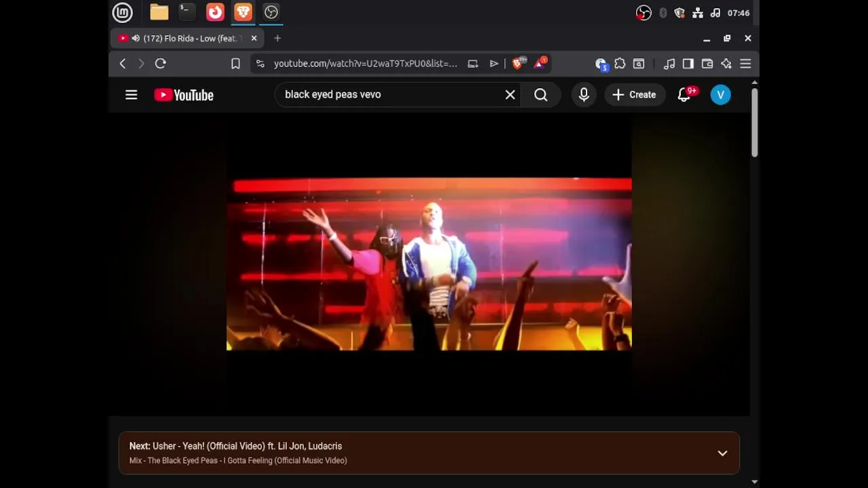Reload the current YouTube page

pos(161,64)
